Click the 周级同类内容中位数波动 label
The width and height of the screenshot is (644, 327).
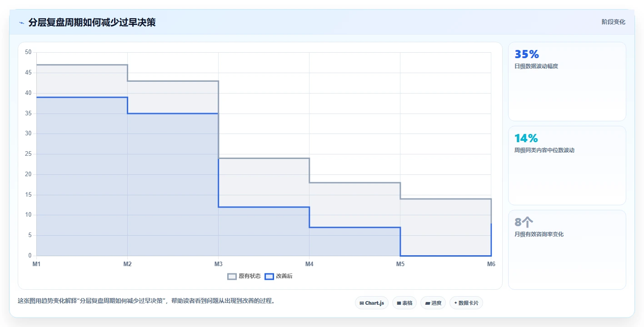[544, 150]
